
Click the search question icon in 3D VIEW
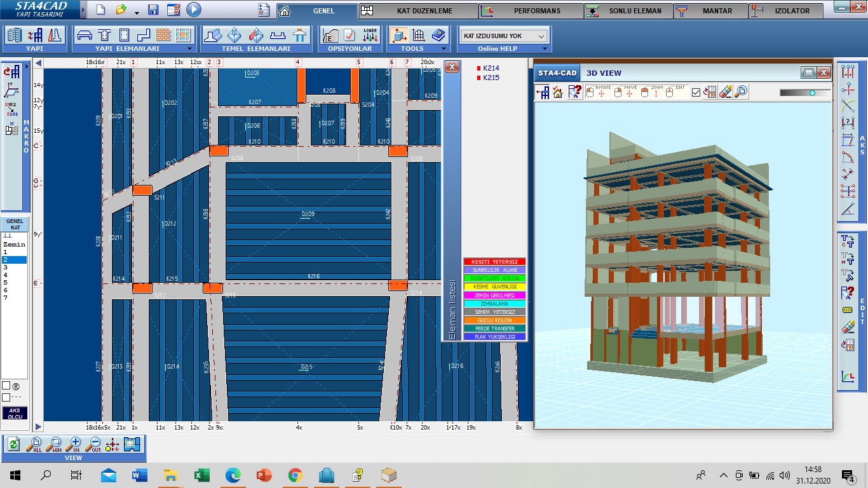[574, 92]
